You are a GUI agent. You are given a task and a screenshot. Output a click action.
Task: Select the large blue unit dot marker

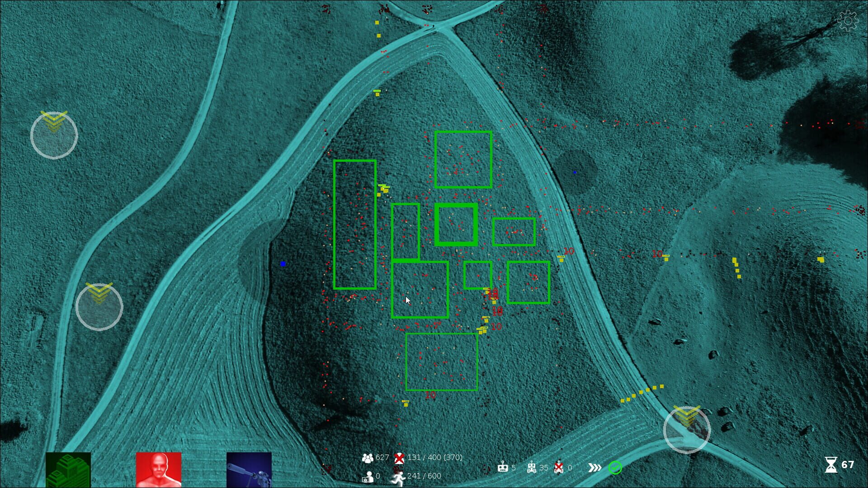283,264
